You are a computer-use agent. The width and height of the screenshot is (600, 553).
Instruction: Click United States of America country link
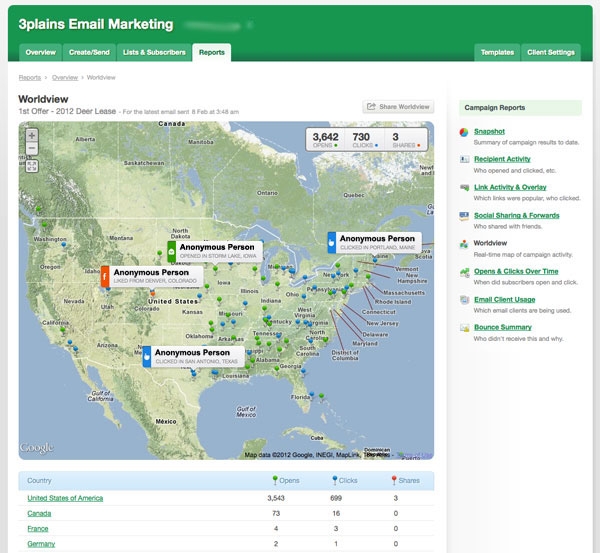(65, 498)
